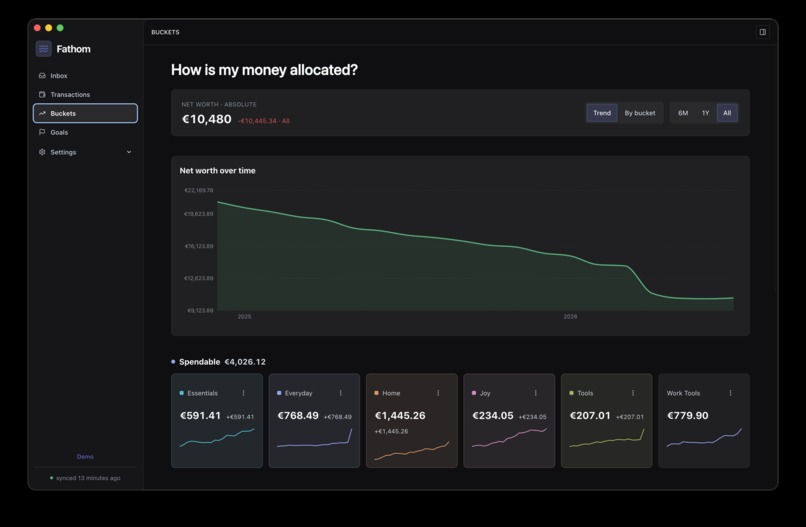
Task: Open Transactions in the sidebar
Action: coord(85,95)
